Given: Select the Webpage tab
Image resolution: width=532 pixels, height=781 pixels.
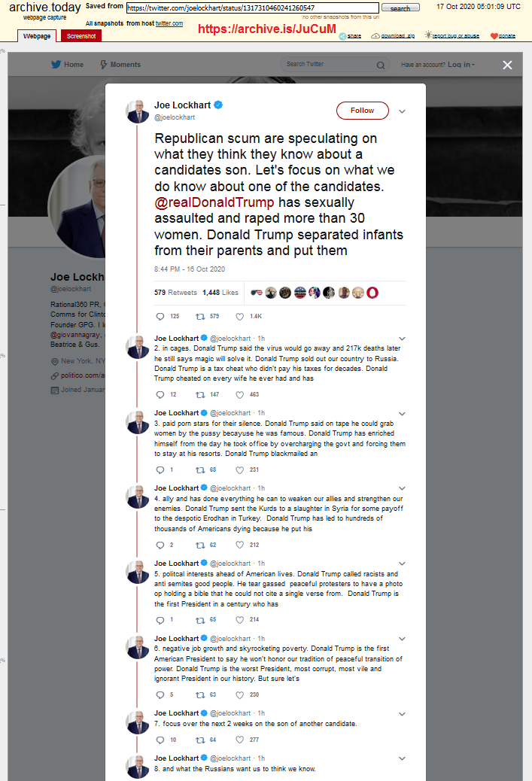Looking at the screenshot, I should (x=37, y=36).
